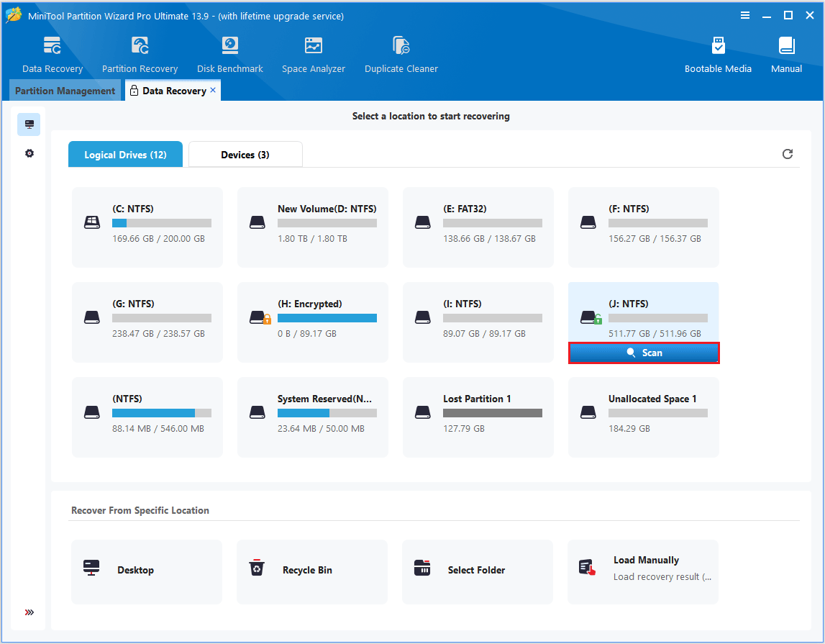Select the Data Recovery tab
Viewport: 825px width, 644px height.
pos(173,91)
